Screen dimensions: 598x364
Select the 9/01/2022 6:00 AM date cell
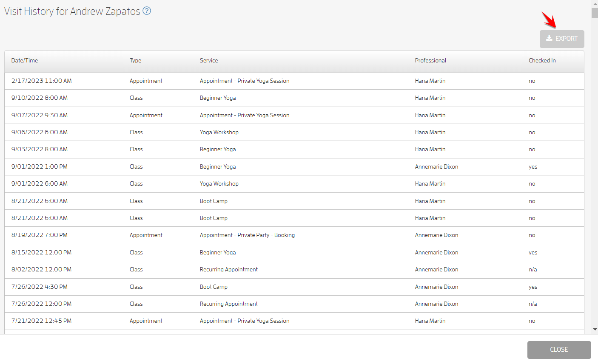(x=40, y=184)
